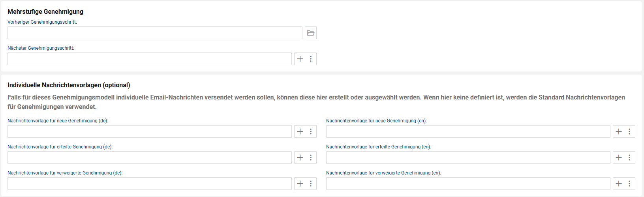Open options menu for verweigerte Genehmigung (en)
The height and width of the screenshot is (197, 644).
click(629, 184)
